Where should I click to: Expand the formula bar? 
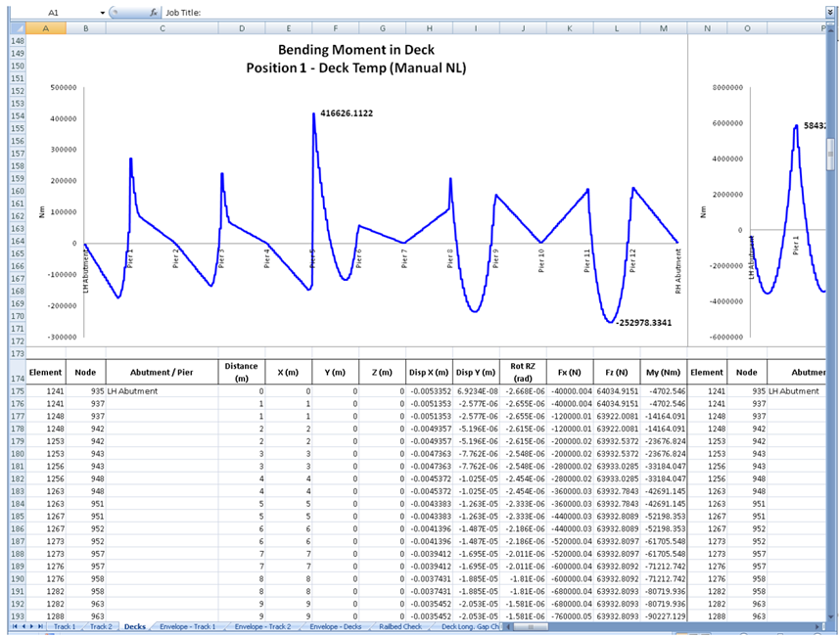(x=830, y=13)
